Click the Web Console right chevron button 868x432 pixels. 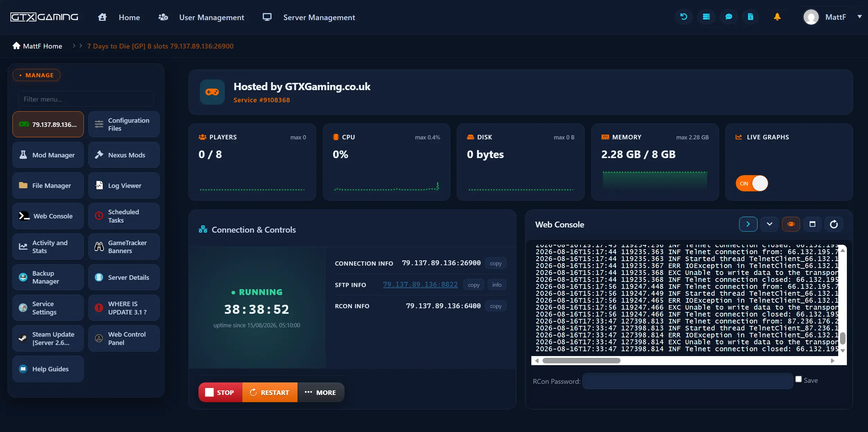(x=748, y=224)
